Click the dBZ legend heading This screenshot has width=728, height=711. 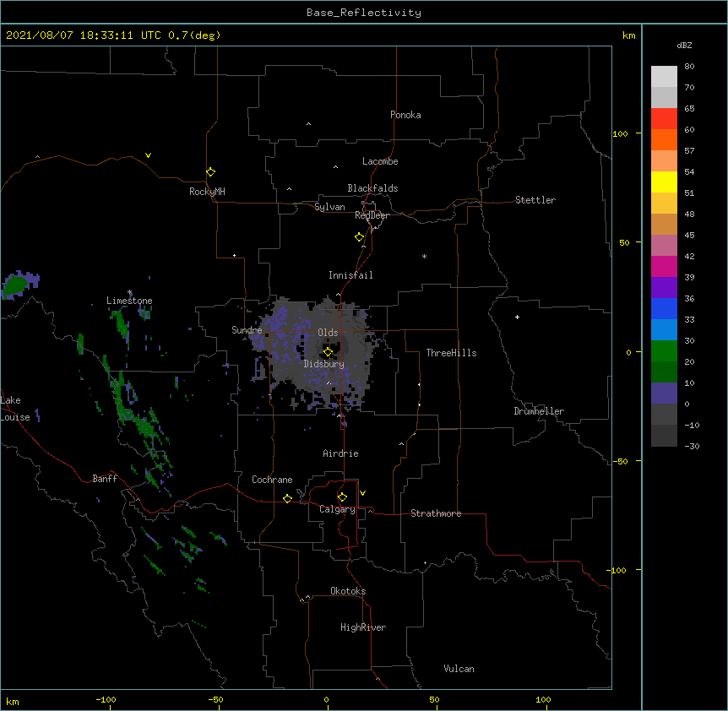pos(684,45)
